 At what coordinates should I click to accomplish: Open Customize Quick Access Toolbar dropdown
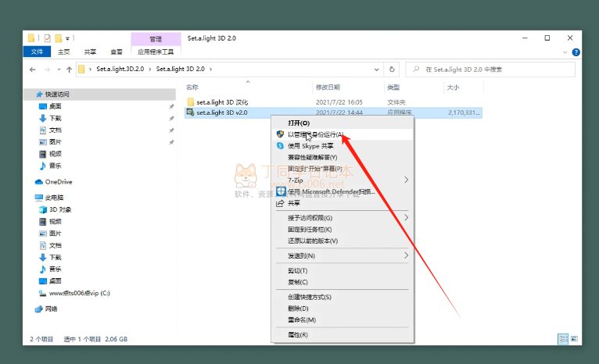[67, 38]
